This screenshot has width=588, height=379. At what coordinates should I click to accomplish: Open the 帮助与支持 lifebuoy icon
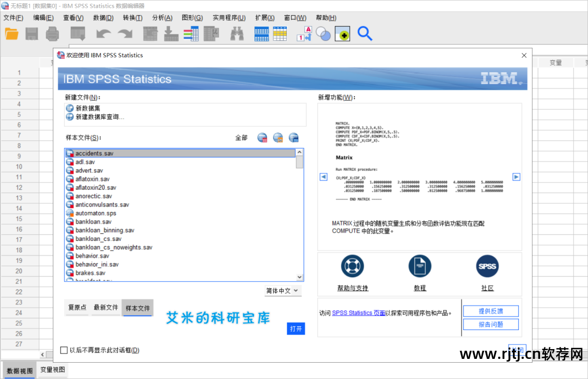352,266
